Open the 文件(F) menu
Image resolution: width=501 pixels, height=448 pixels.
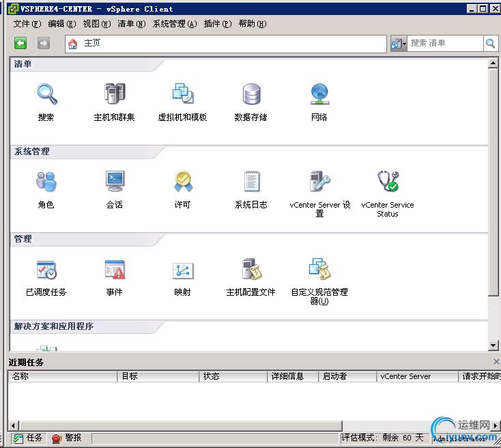pyautogui.click(x=27, y=24)
